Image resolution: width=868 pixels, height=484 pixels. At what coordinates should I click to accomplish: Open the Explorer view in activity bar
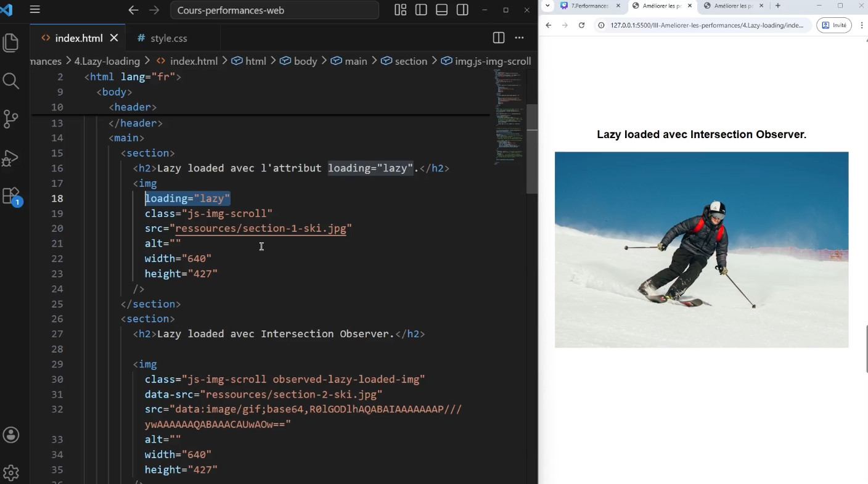click(11, 43)
